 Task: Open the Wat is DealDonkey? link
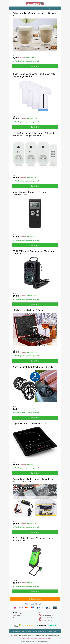coord(17,615)
